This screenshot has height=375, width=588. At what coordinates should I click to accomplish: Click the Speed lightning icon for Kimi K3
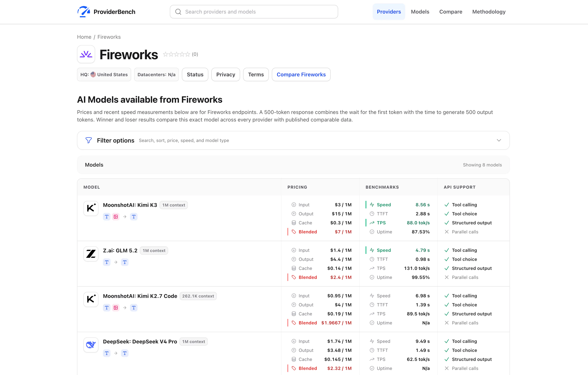(372, 205)
